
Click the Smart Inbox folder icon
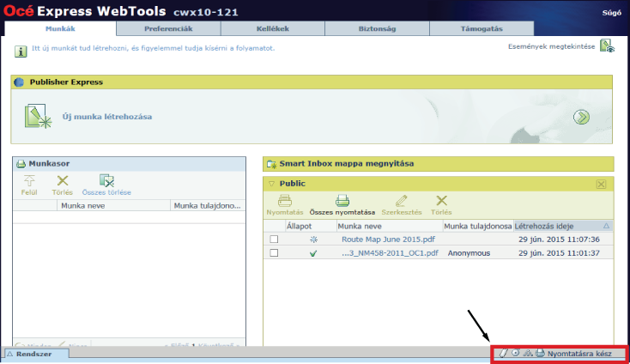point(271,164)
